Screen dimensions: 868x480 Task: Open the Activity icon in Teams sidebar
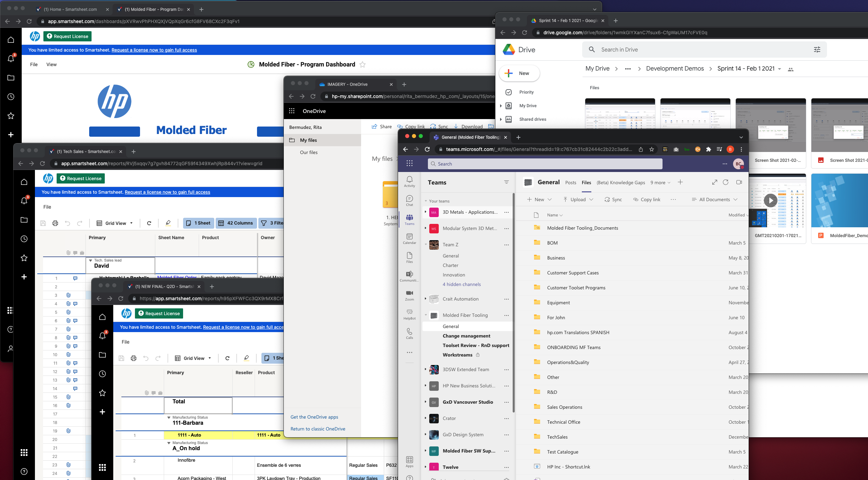point(409,181)
